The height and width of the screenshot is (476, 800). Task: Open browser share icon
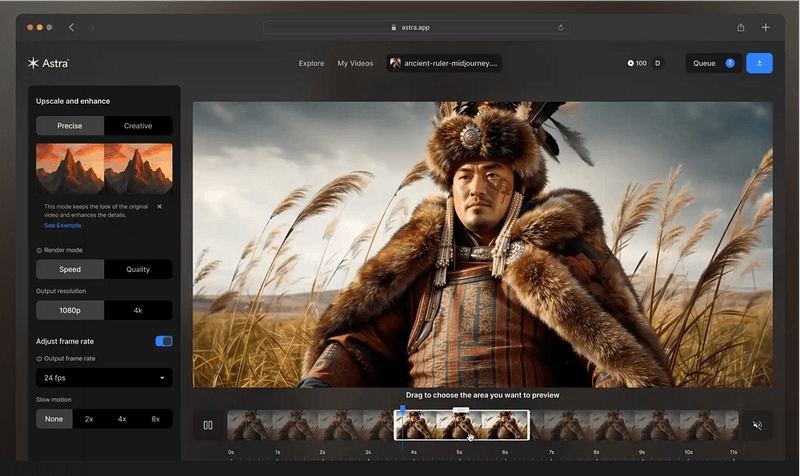[x=740, y=28]
